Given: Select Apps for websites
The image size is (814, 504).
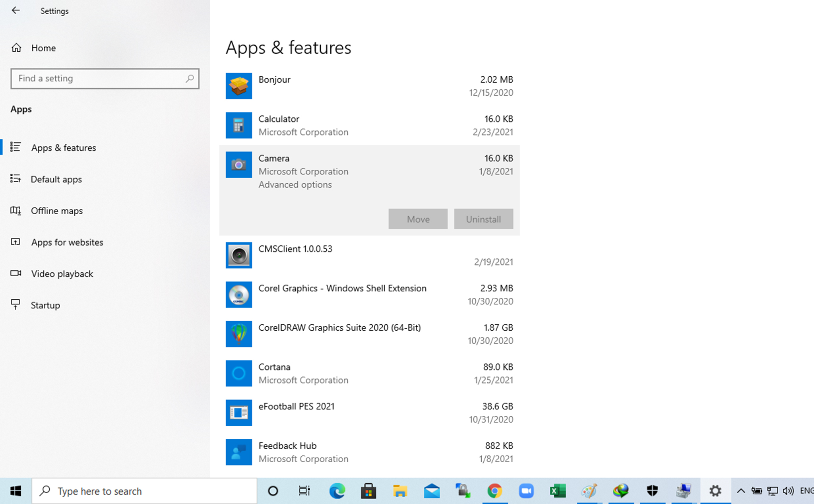Looking at the screenshot, I should point(67,242).
